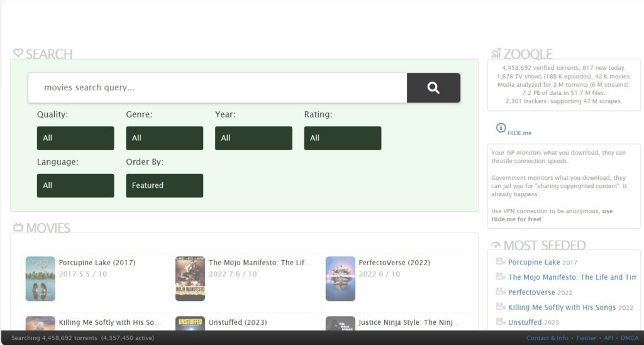The width and height of the screenshot is (644, 345).
Task: Open the Language filter dropdown
Action: click(75, 185)
